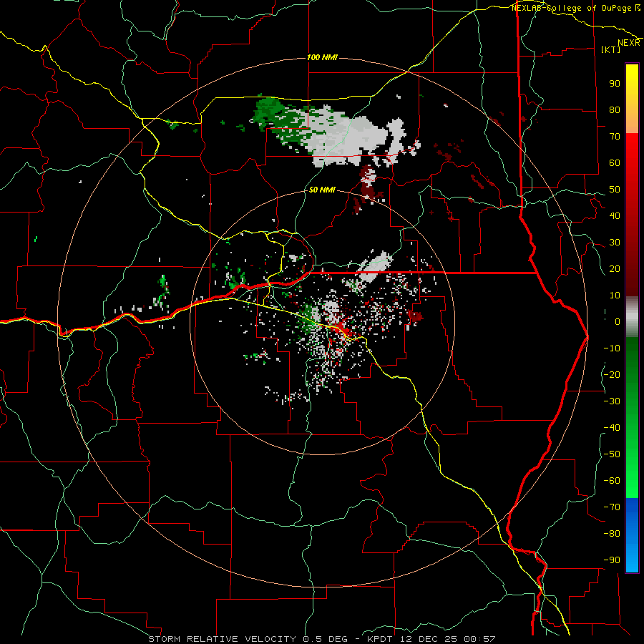
Task: Select the 10 value on velocity scale
Action: click(x=615, y=296)
